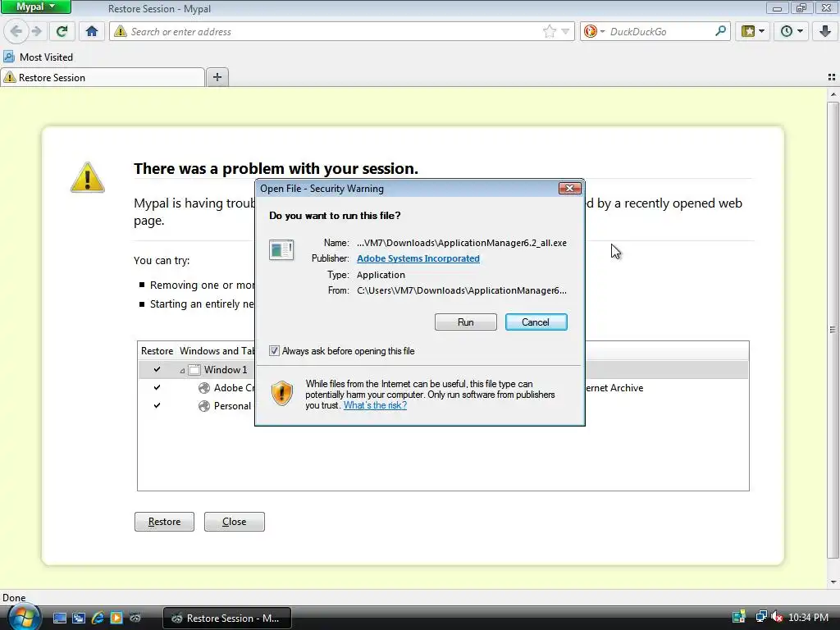
Task: Click the leftmost system tray icon
Action: click(x=739, y=617)
